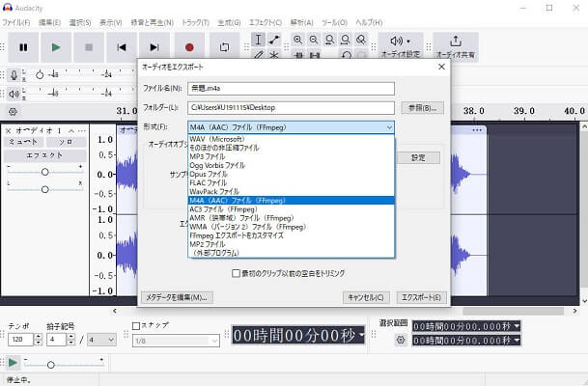Viewport: 588px width, 386px height.
Task: Open the トラック(T) menu
Action: click(x=195, y=22)
